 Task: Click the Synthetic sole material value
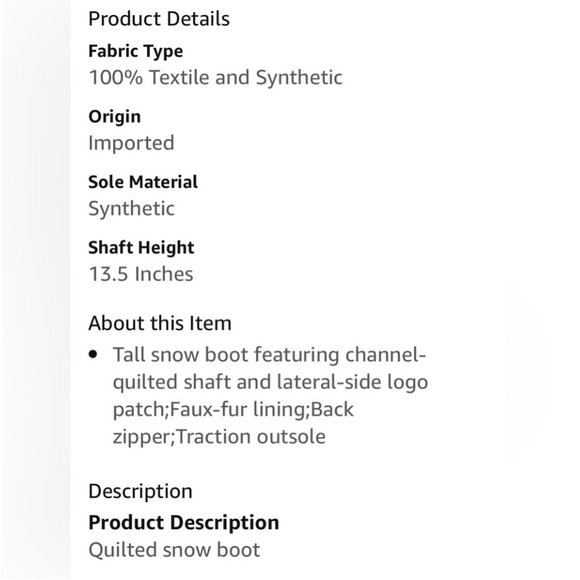(x=131, y=209)
